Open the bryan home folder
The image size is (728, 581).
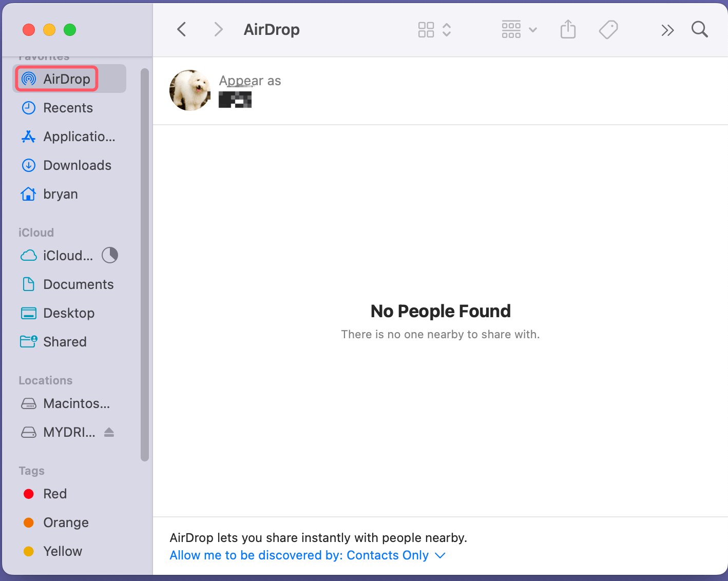pos(61,194)
